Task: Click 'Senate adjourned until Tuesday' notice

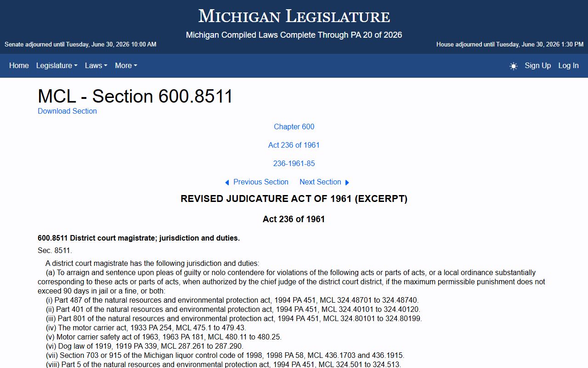Action: pos(80,44)
